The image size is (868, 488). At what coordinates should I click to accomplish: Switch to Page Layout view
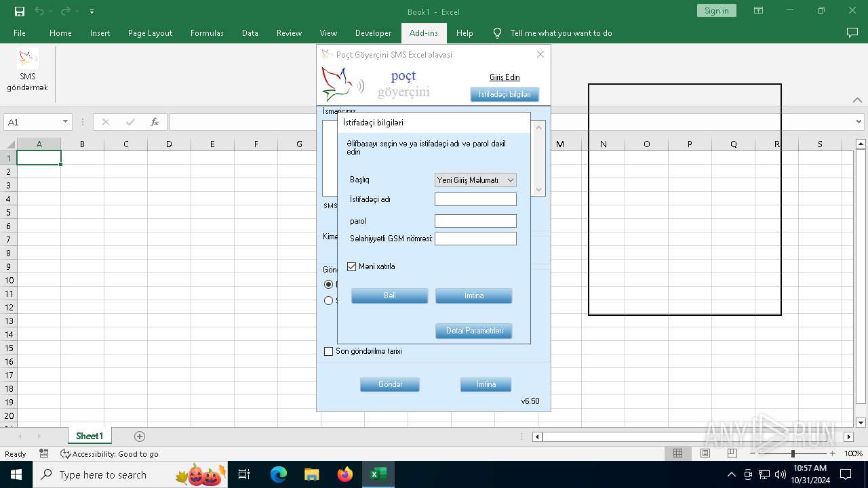(x=705, y=453)
